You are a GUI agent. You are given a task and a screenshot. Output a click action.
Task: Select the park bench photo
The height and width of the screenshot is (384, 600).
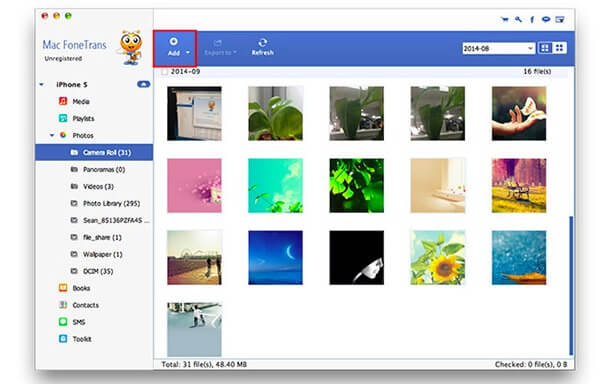pos(519,185)
